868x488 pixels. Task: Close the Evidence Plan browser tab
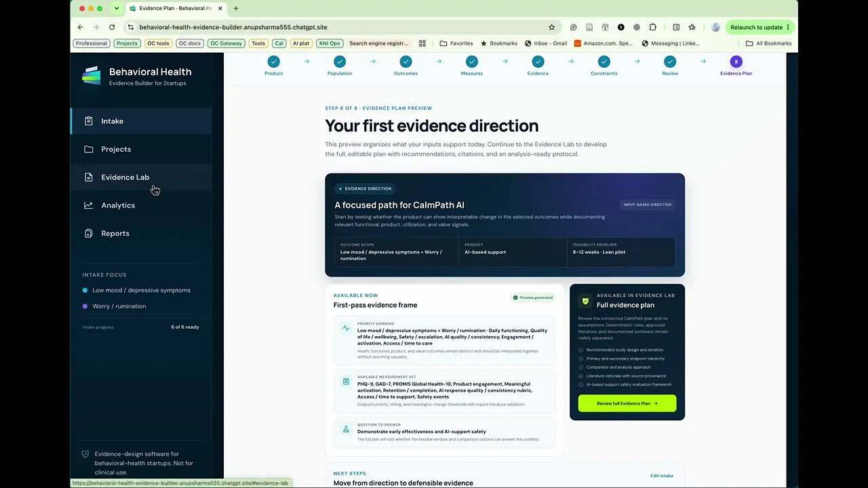click(x=220, y=8)
